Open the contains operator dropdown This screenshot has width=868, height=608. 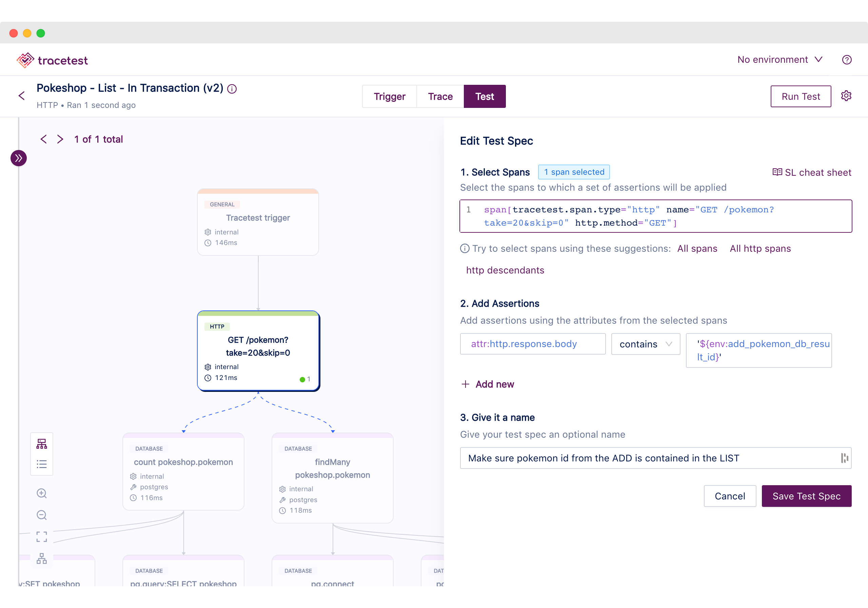tap(645, 344)
